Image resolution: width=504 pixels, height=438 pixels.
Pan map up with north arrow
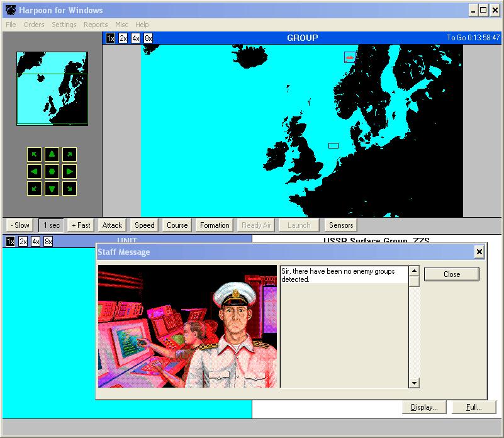(52, 154)
